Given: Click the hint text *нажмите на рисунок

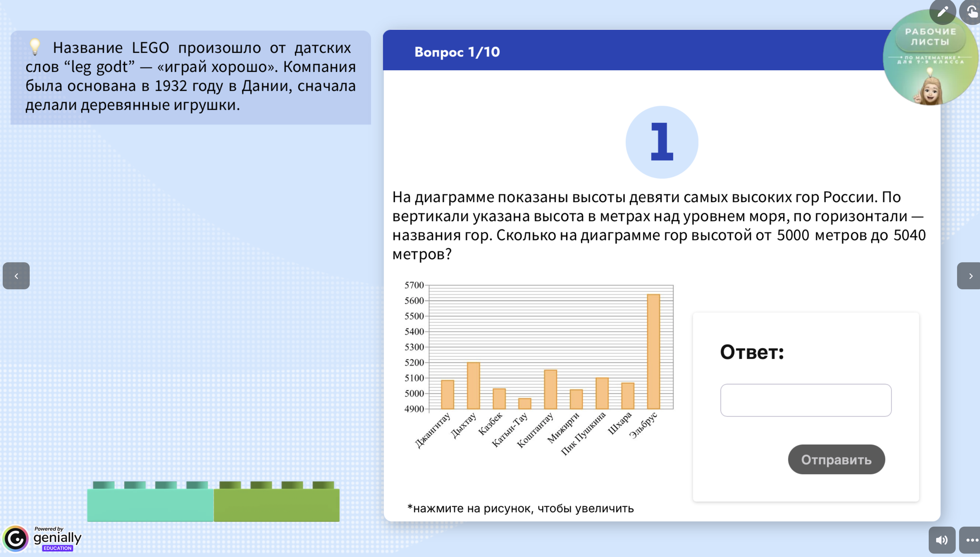Looking at the screenshot, I should point(520,508).
